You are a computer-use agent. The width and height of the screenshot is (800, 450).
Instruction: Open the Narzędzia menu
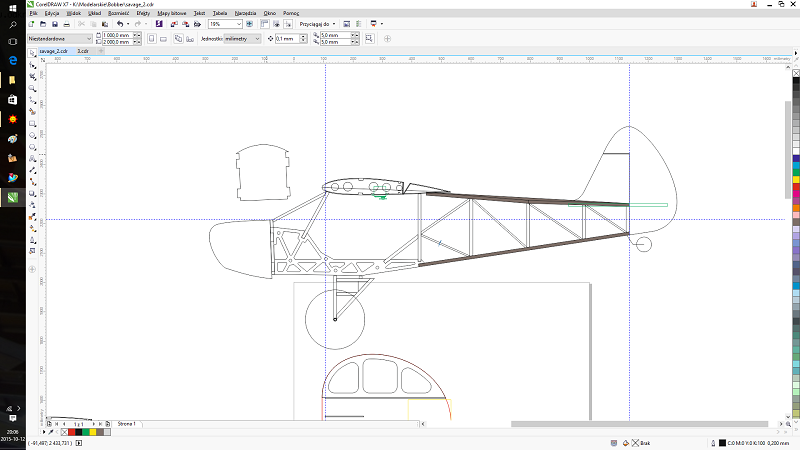click(x=245, y=13)
